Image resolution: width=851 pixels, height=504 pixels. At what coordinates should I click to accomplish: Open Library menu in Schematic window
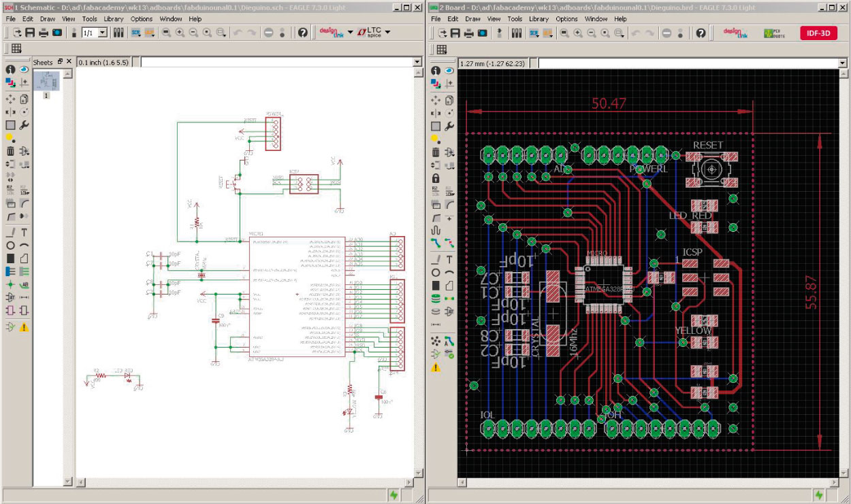point(114,19)
